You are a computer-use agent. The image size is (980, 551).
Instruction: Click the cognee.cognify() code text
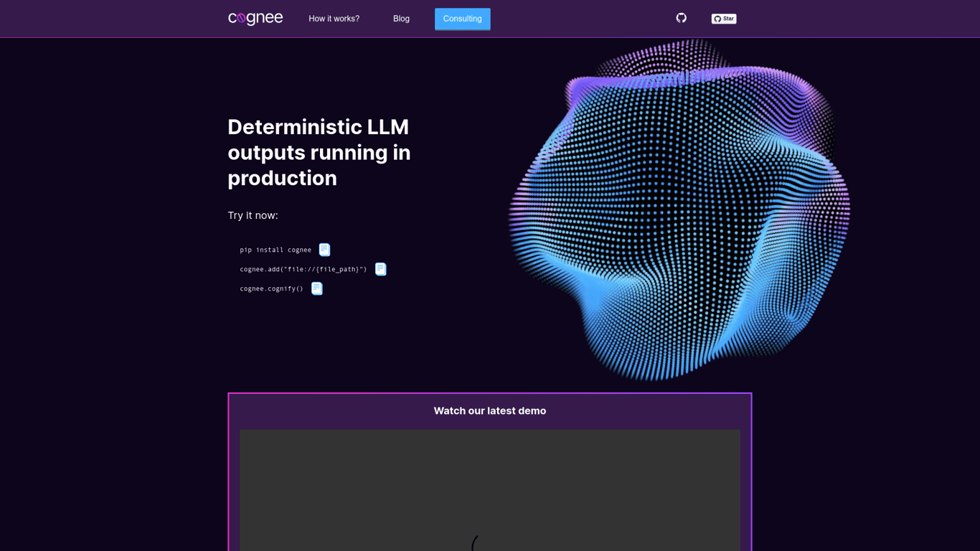tap(271, 288)
